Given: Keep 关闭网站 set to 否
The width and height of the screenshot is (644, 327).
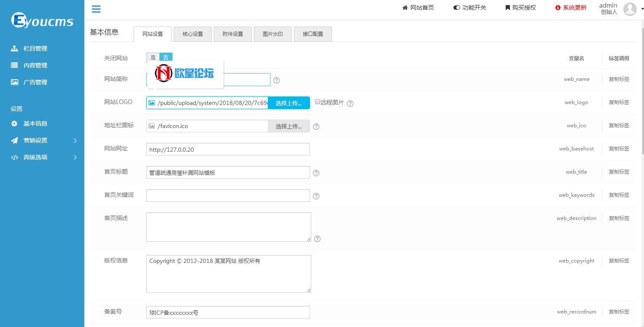Looking at the screenshot, I should coord(166,57).
